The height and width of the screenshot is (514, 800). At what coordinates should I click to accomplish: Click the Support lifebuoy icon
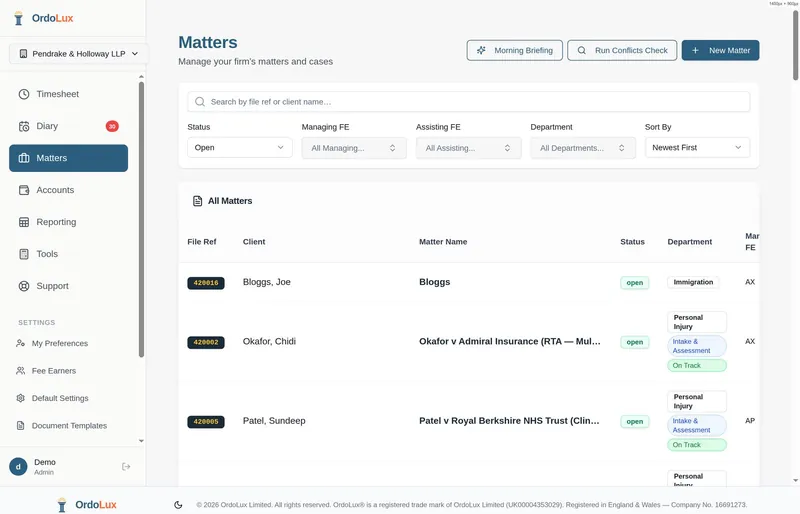point(24,286)
